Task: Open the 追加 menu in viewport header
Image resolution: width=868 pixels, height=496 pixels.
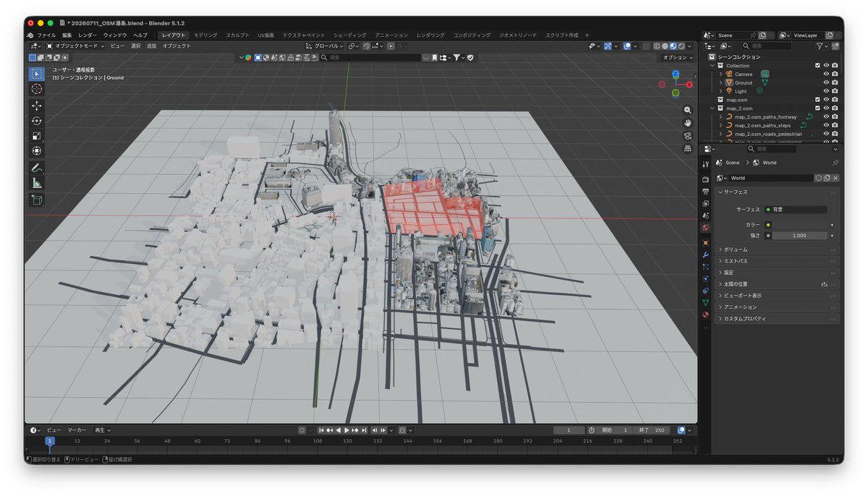Action: pyautogui.click(x=151, y=46)
